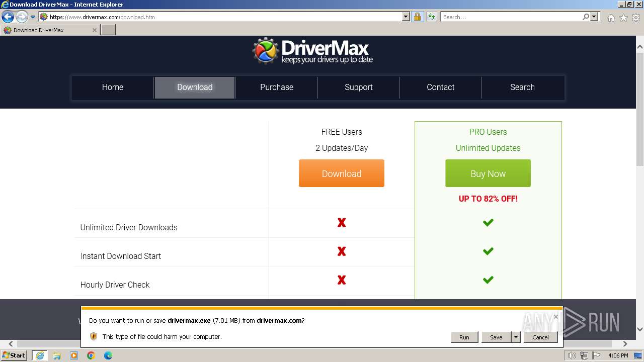The height and width of the screenshot is (362, 644).
Task: Expand the Save options dropdown arrow
Action: click(516, 337)
